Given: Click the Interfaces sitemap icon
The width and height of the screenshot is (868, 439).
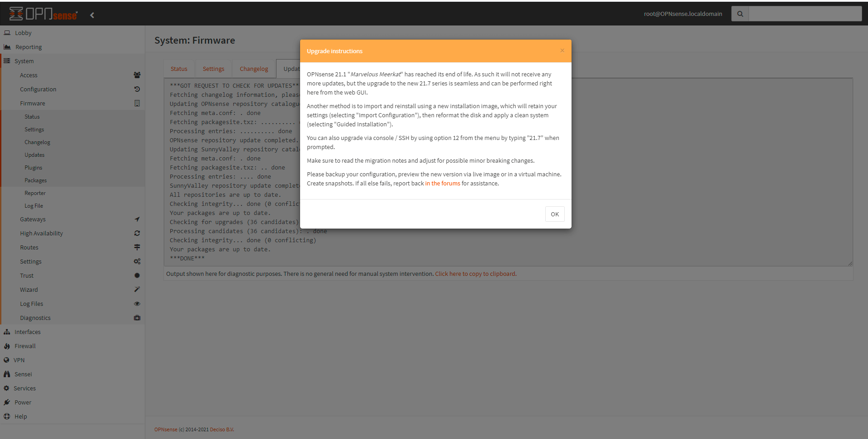Looking at the screenshot, I should click(x=7, y=332).
